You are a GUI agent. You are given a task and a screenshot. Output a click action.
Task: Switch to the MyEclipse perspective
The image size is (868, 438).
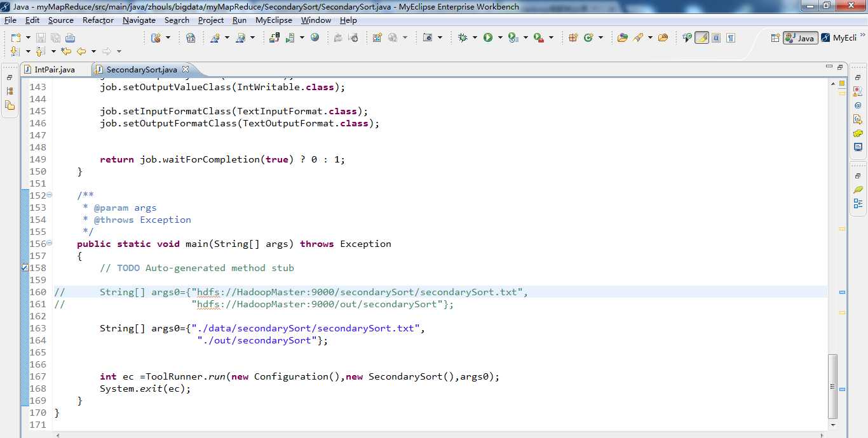coord(839,37)
